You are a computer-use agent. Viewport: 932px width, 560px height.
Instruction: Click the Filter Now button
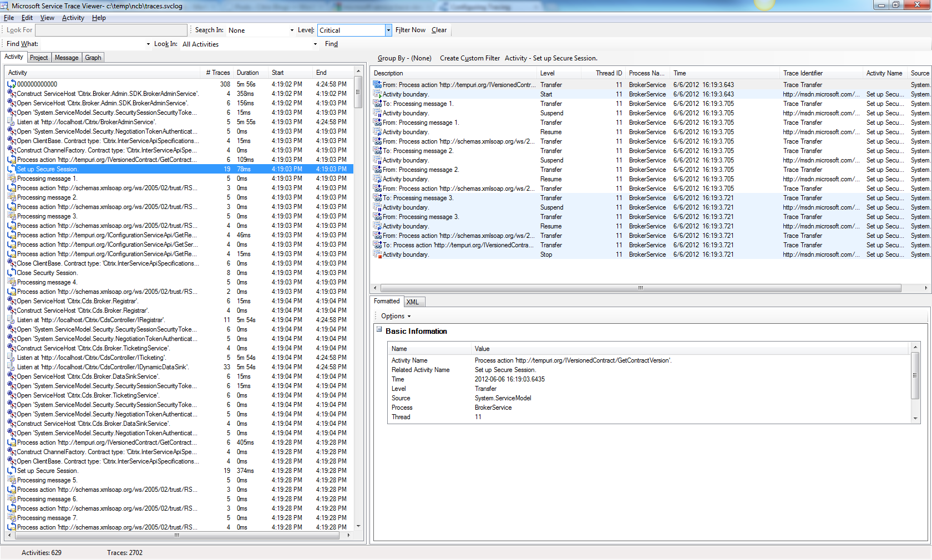[410, 30]
